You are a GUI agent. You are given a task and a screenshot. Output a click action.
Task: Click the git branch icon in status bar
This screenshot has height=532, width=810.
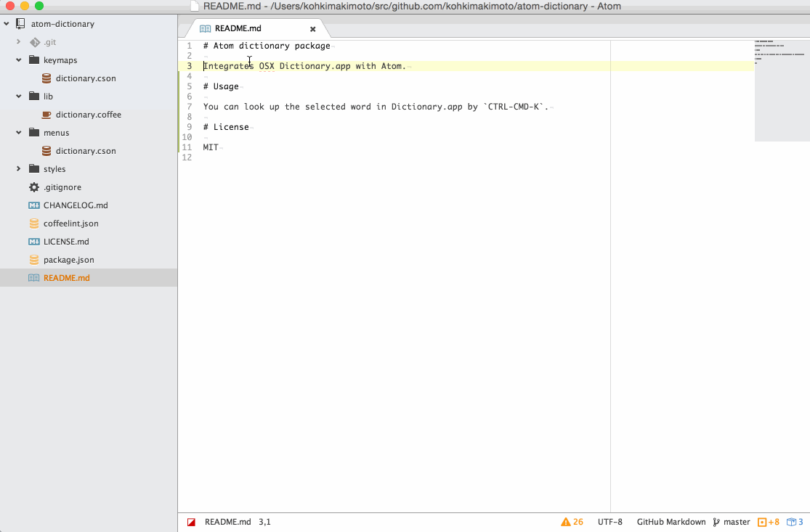pyautogui.click(x=716, y=522)
